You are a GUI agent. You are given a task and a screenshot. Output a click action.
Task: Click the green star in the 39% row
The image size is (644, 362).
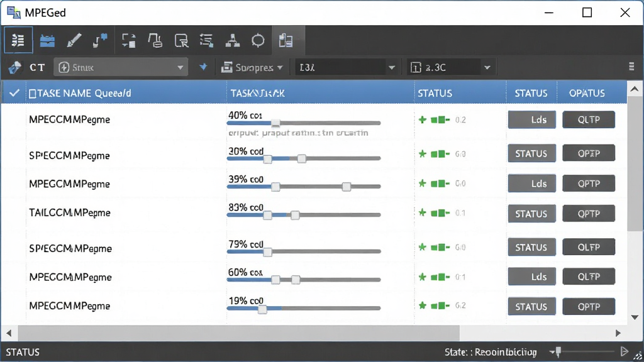(422, 183)
